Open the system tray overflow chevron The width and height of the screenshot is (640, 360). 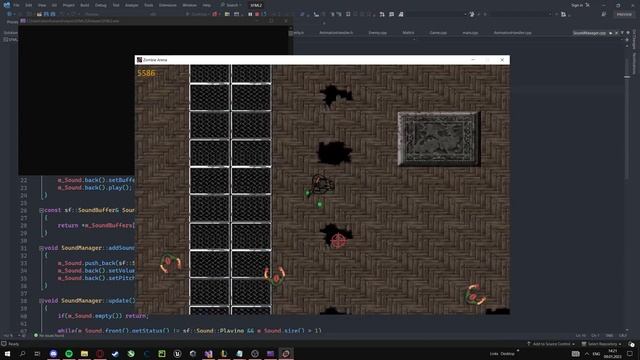point(587,353)
